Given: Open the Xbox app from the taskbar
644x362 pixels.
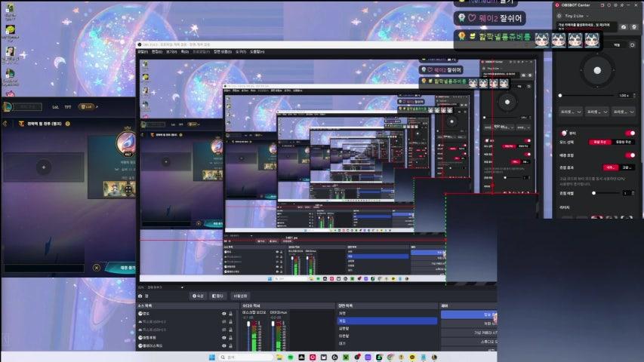Looking at the screenshot, I should [x=346, y=357].
